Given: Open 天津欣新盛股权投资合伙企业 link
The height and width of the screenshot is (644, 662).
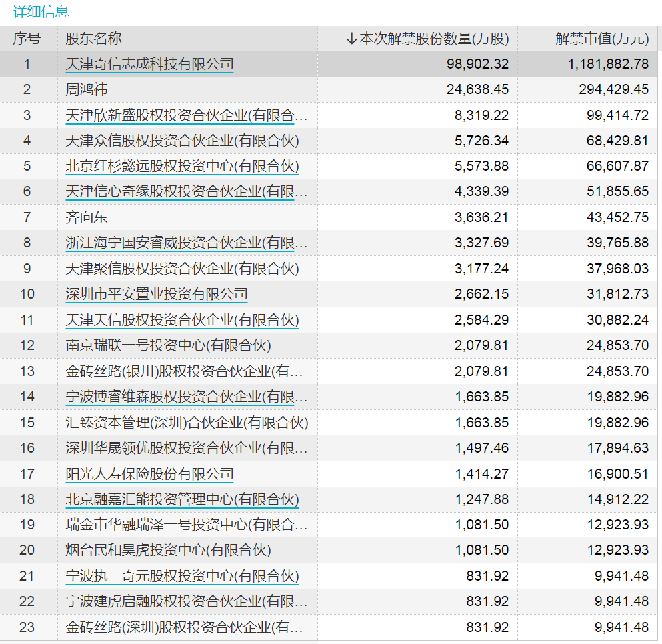Looking at the screenshot, I should click(x=186, y=115).
